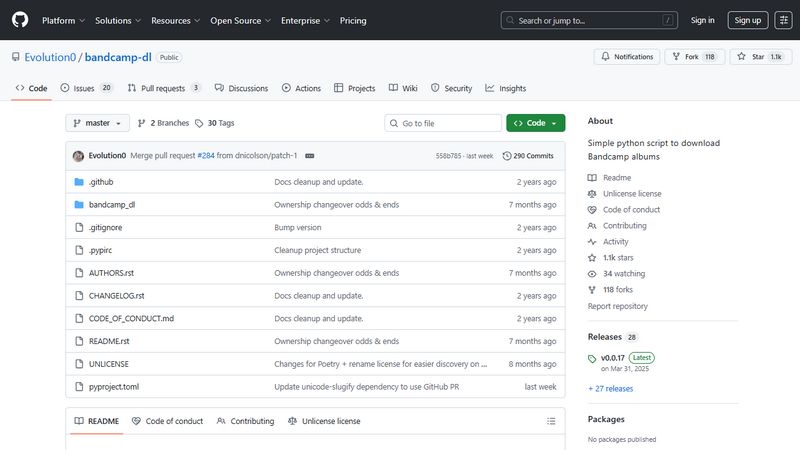
Task: View the 2 Branches list
Action: [x=162, y=123]
